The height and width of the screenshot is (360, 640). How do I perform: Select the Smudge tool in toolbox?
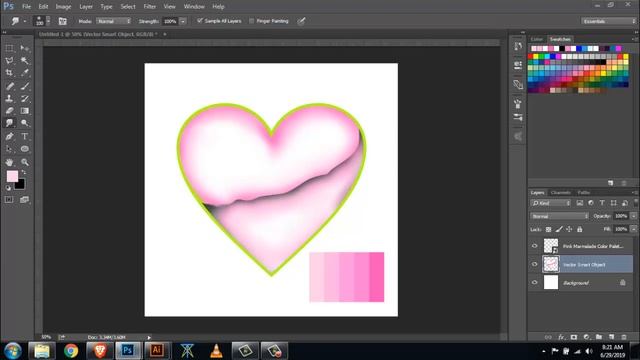[x=9, y=123]
